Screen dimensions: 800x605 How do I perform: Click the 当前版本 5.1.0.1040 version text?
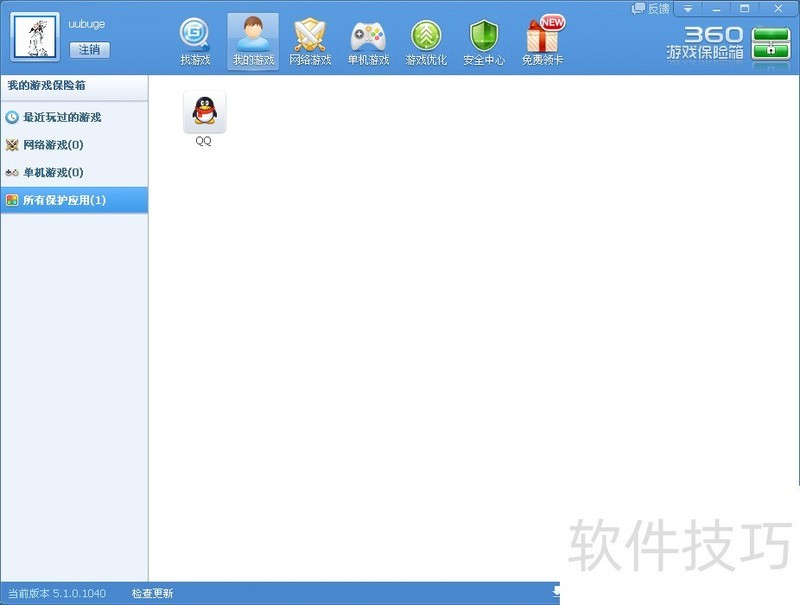click(x=57, y=593)
